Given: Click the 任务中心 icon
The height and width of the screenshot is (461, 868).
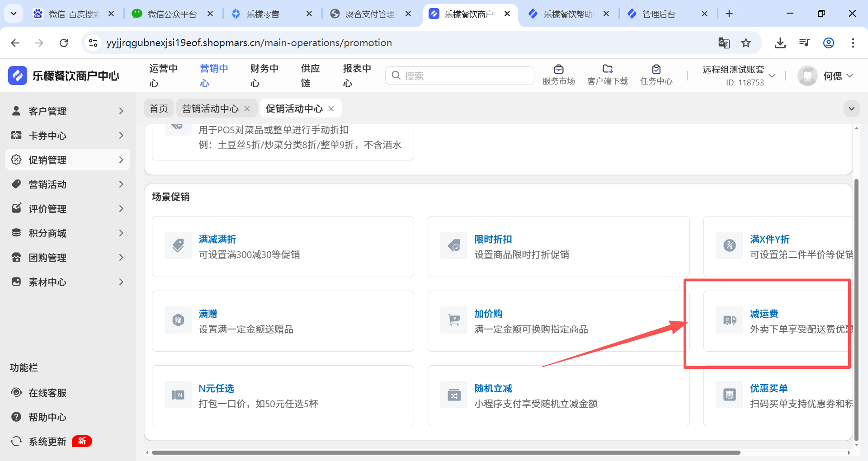Looking at the screenshot, I should click(x=656, y=69).
